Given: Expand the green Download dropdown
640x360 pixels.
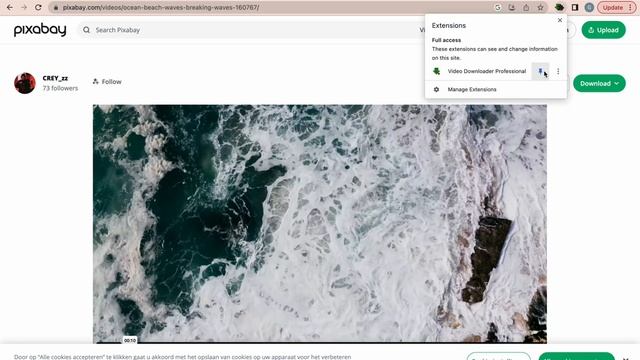Looking at the screenshot, I should tap(599, 83).
